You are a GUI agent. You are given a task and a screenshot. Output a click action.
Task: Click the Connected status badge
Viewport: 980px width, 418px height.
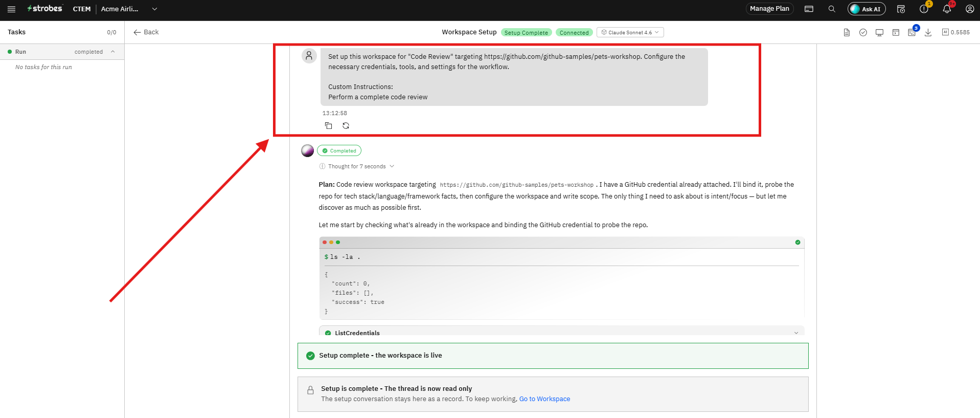(x=574, y=33)
